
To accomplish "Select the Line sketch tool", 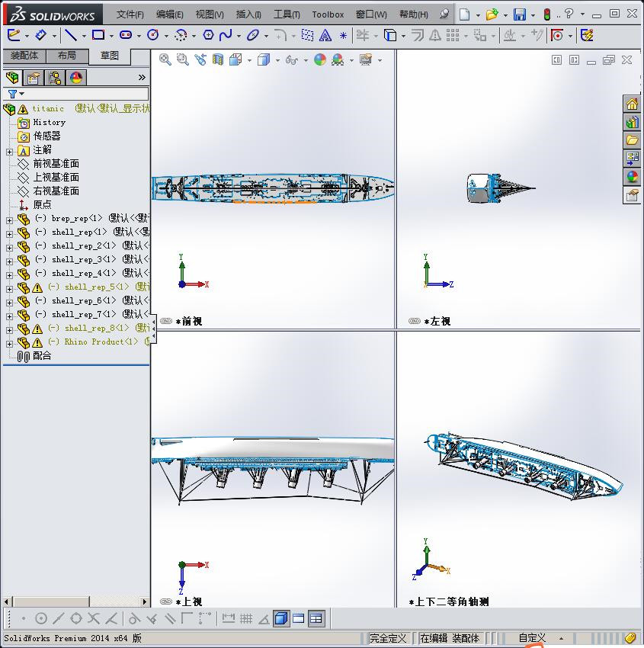I will (x=71, y=35).
